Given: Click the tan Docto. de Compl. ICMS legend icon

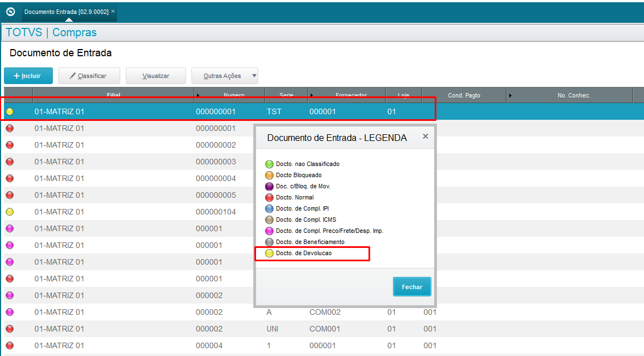Looking at the screenshot, I should click(269, 220).
